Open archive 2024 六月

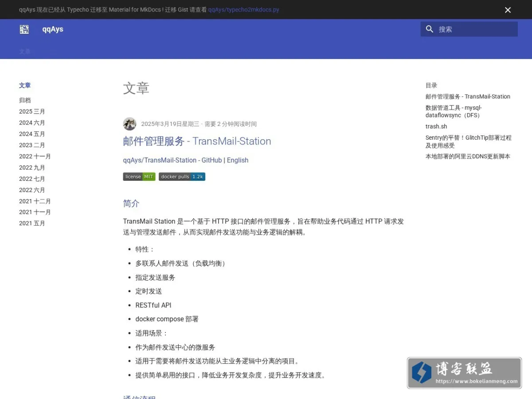coord(32,123)
